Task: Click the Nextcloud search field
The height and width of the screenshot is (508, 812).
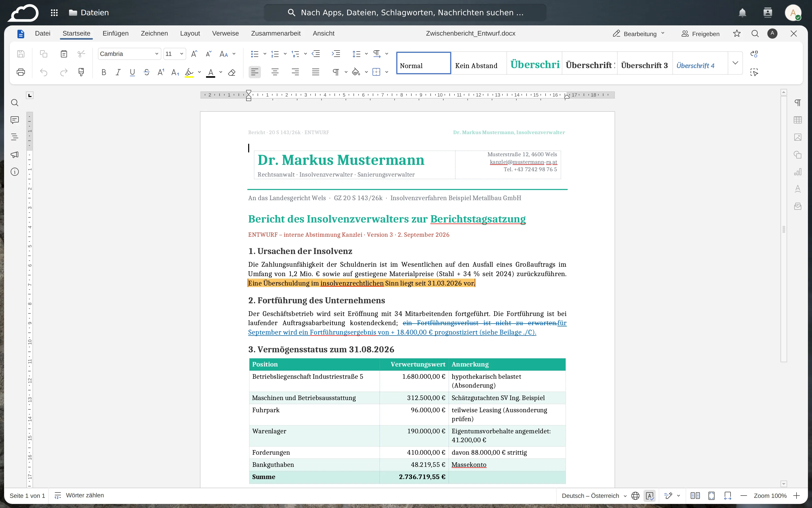Action: tap(405, 13)
